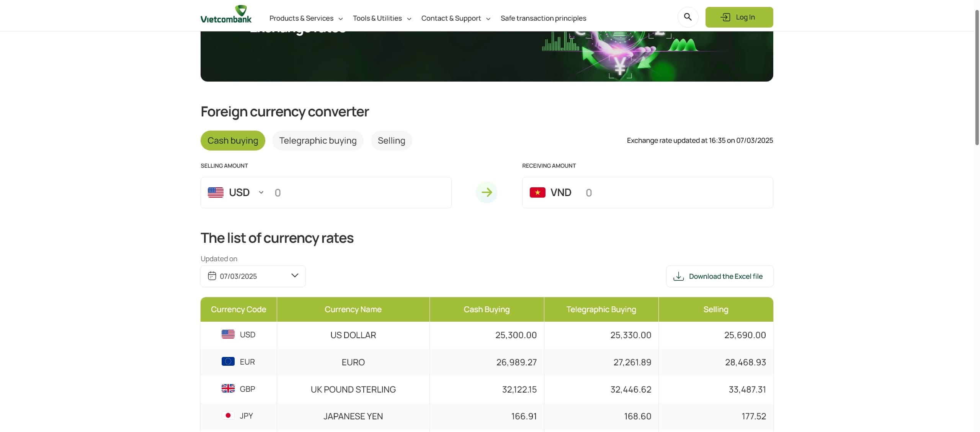The width and height of the screenshot is (980, 432).
Task: Click the Log In button
Action: coord(738,17)
